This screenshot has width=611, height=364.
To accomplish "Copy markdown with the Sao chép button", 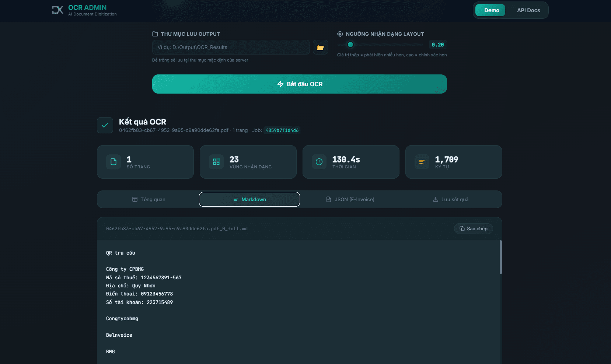I will pyautogui.click(x=473, y=229).
